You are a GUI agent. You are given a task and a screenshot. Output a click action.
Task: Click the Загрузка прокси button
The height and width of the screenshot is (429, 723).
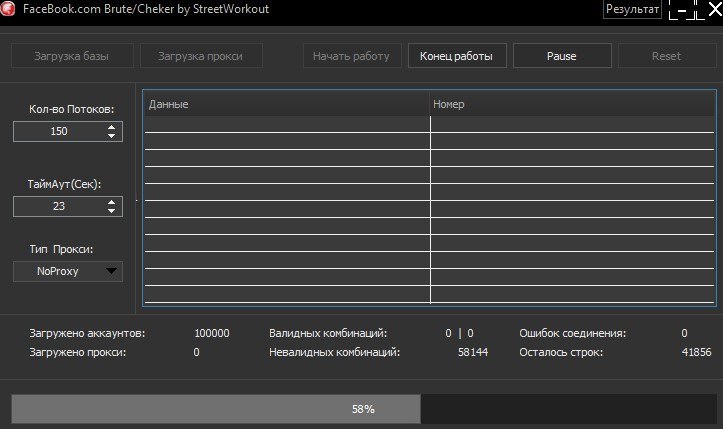[201, 56]
